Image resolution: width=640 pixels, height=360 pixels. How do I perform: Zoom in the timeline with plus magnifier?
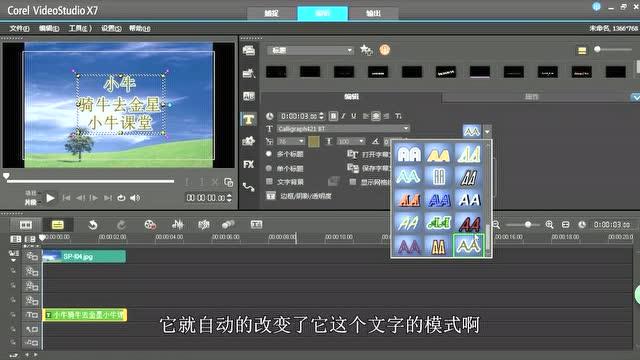coord(549,224)
